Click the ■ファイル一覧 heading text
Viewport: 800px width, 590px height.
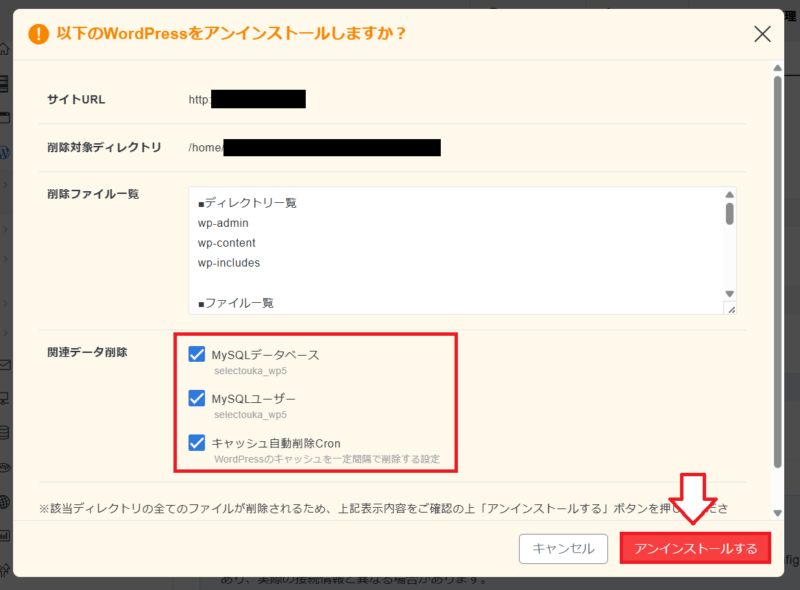(x=236, y=303)
